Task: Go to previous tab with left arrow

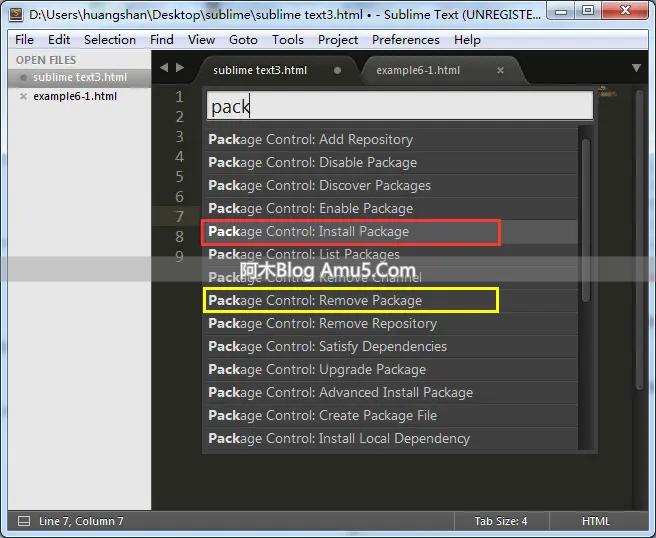Action: pos(164,67)
